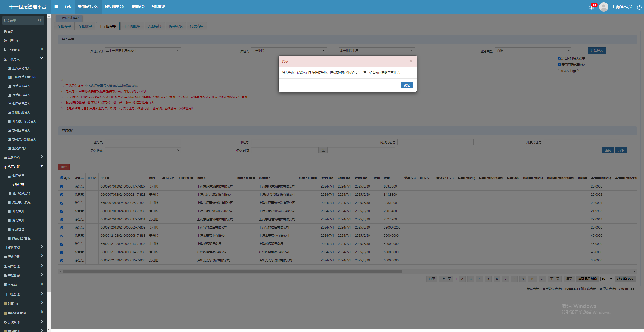Click the search magnifier in sidebar
Viewport: 644px width, 332px height.
click(40, 20)
